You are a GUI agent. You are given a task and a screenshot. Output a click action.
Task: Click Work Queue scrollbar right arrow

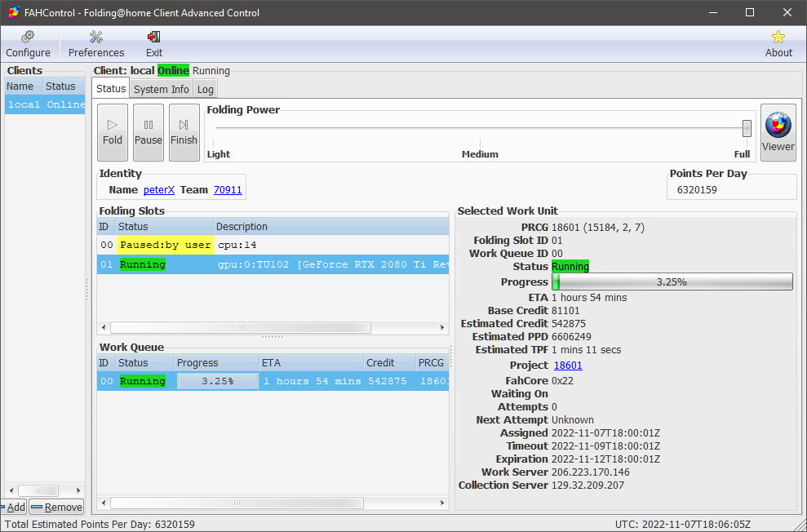pos(442,503)
